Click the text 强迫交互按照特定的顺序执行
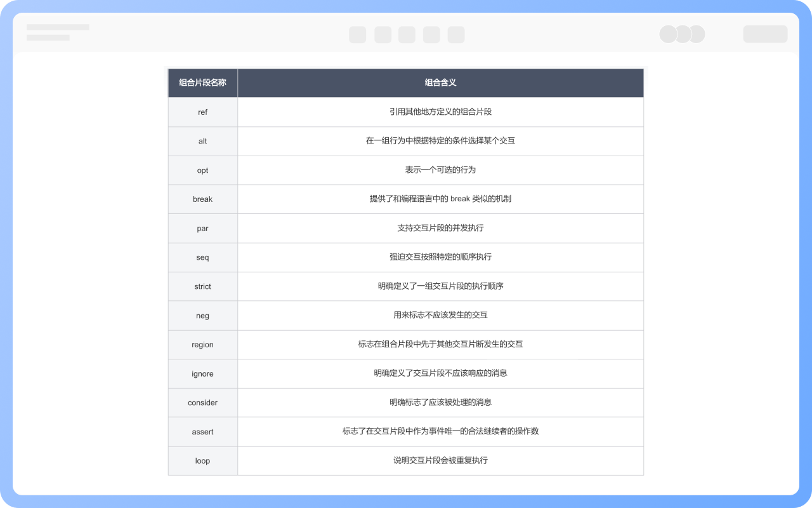 (x=440, y=257)
